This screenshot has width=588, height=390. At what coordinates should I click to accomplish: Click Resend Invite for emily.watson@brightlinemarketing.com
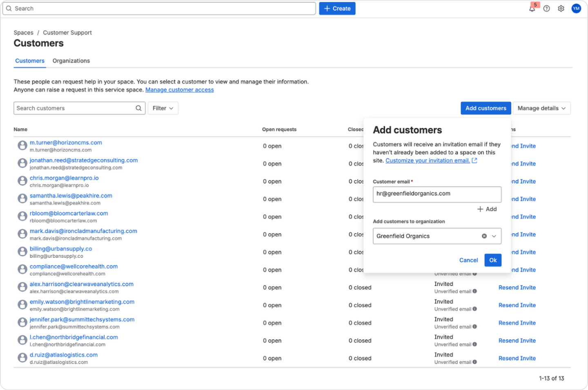(517, 305)
